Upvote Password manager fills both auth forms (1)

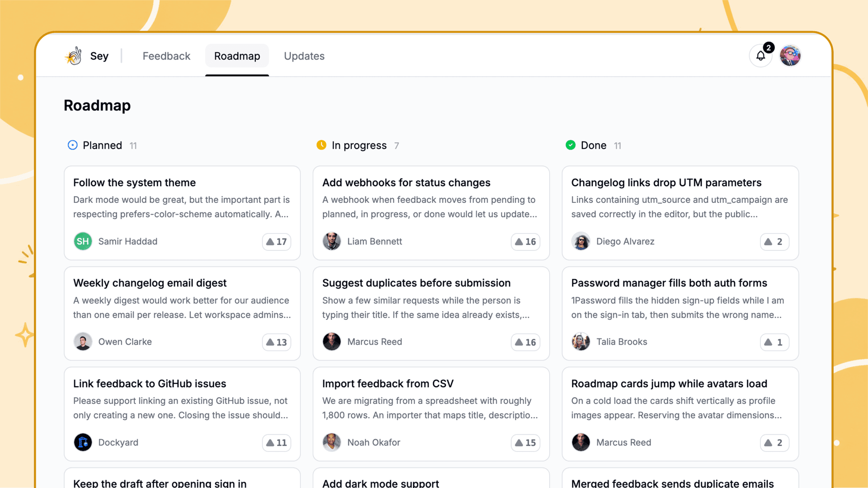(774, 343)
